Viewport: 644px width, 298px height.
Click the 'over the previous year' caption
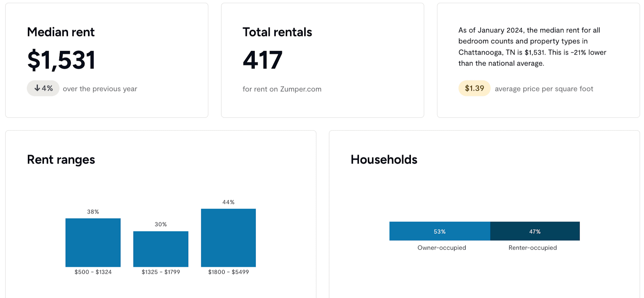[100, 89]
